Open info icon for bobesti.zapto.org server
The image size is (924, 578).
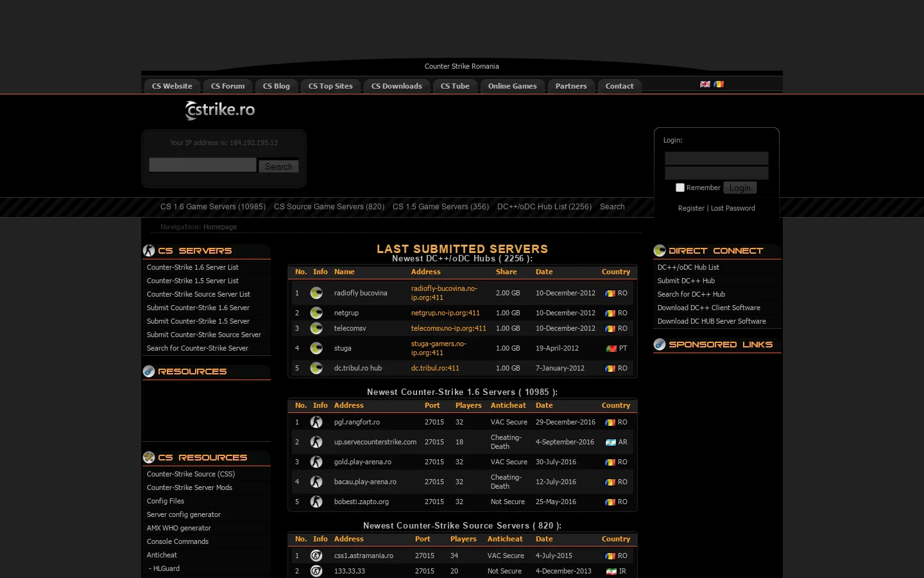pos(316,502)
